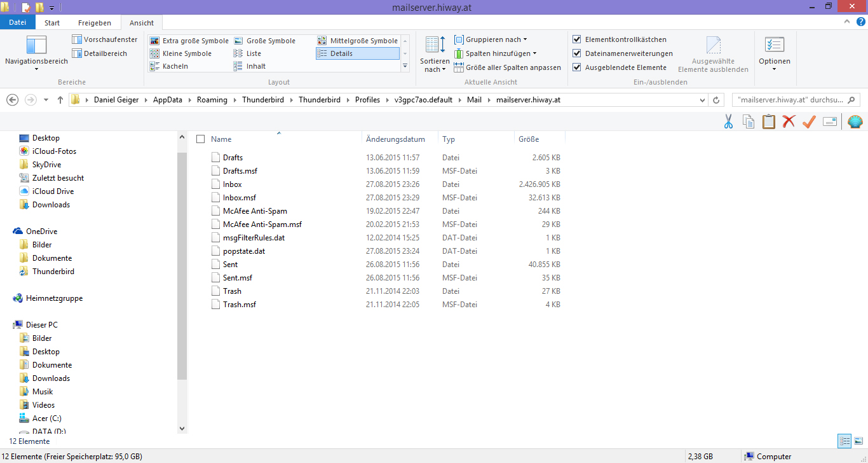Image resolution: width=868 pixels, height=463 pixels.
Task: Open the Optionen folder options button
Action: point(775,54)
